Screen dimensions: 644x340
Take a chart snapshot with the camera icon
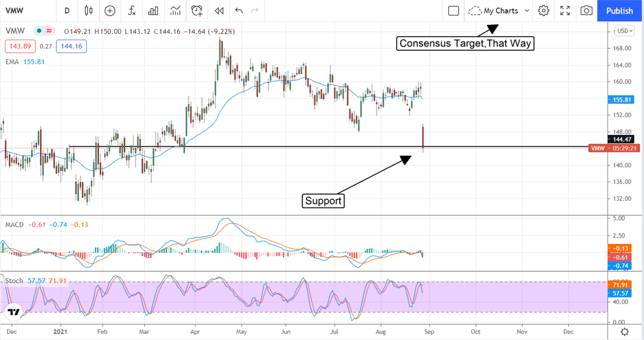click(x=587, y=11)
